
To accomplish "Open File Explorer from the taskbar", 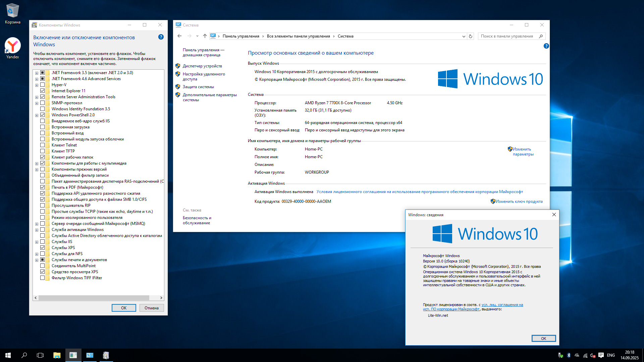I will [x=57, y=355].
